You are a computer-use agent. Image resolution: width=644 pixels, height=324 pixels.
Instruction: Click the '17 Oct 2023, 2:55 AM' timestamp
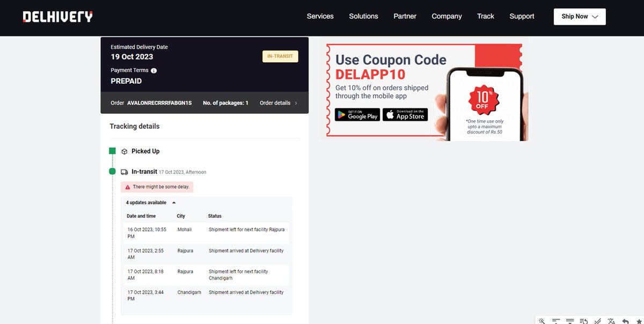coord(145,254)
